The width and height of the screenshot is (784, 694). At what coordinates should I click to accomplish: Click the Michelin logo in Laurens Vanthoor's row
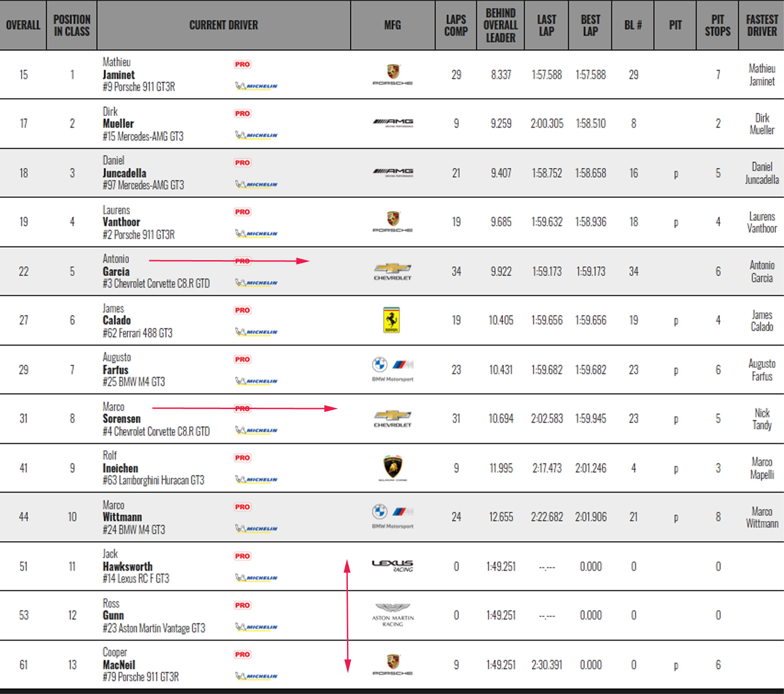pyautogui.click(x=256, y=233)
